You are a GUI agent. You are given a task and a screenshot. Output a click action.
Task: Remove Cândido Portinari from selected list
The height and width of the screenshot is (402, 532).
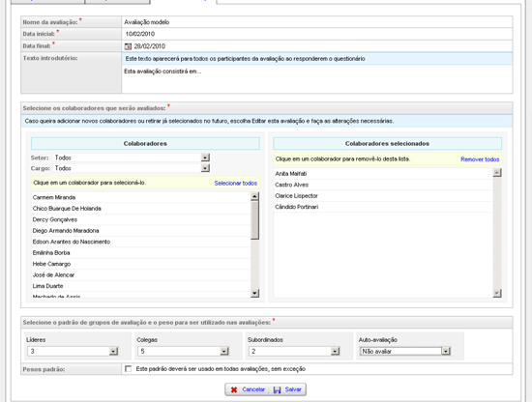pyautogui.click(x=383, y=207)
